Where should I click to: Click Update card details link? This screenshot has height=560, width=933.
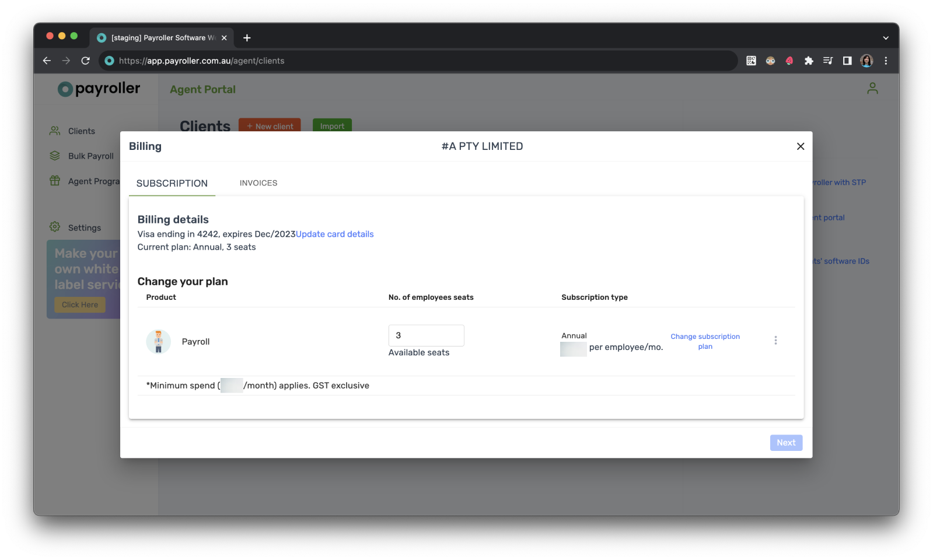[x=335, y=234]
